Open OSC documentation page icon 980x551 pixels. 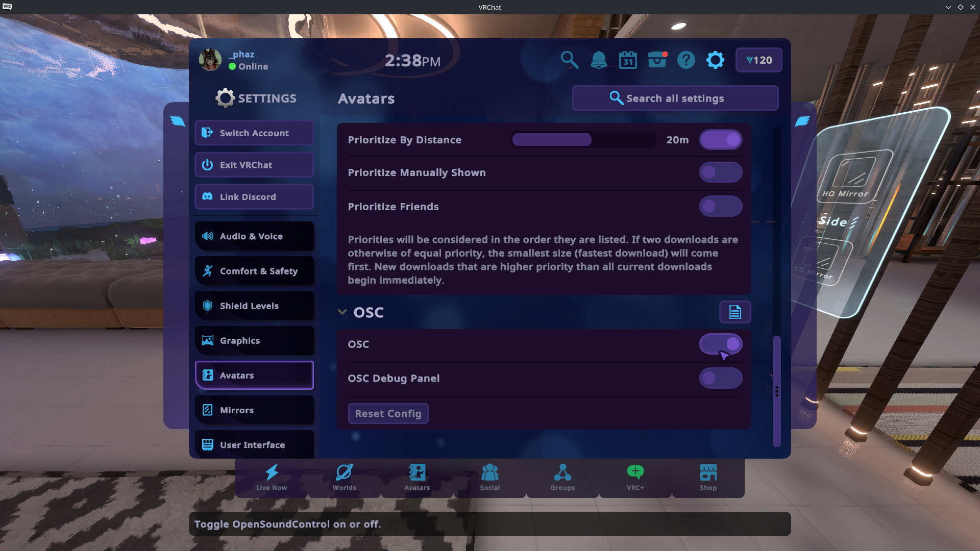pyautogui.click(x=734, y=312)
